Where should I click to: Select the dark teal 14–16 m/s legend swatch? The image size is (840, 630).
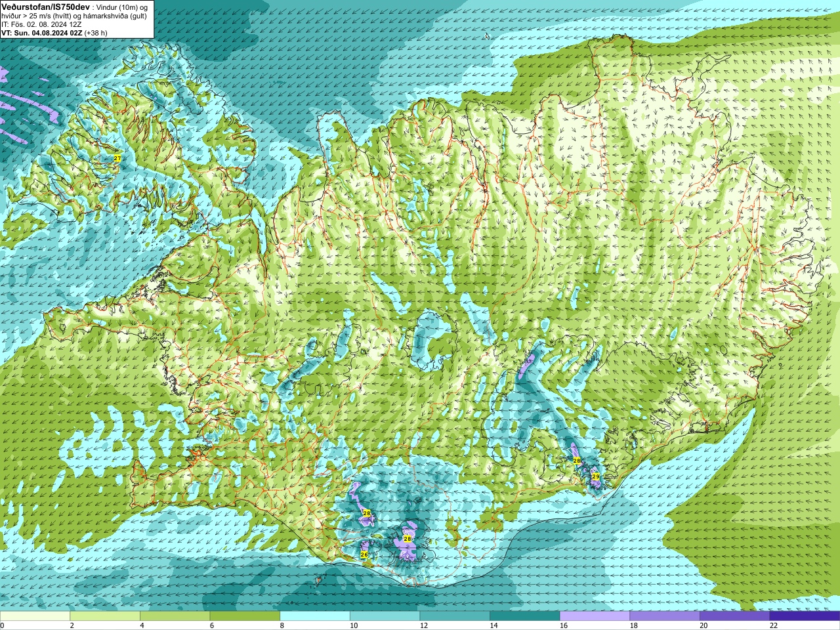pos(525,616)
